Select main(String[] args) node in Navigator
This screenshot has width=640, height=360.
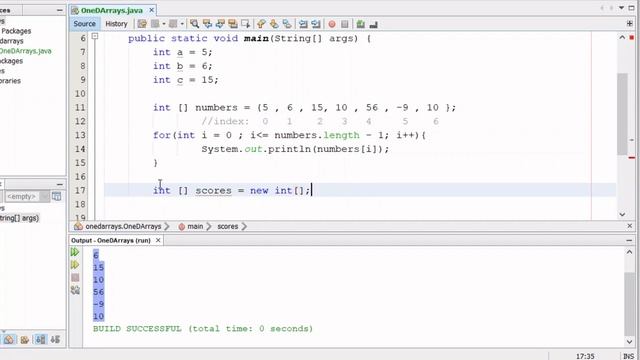pyautogui.click(x=19, y=218)
